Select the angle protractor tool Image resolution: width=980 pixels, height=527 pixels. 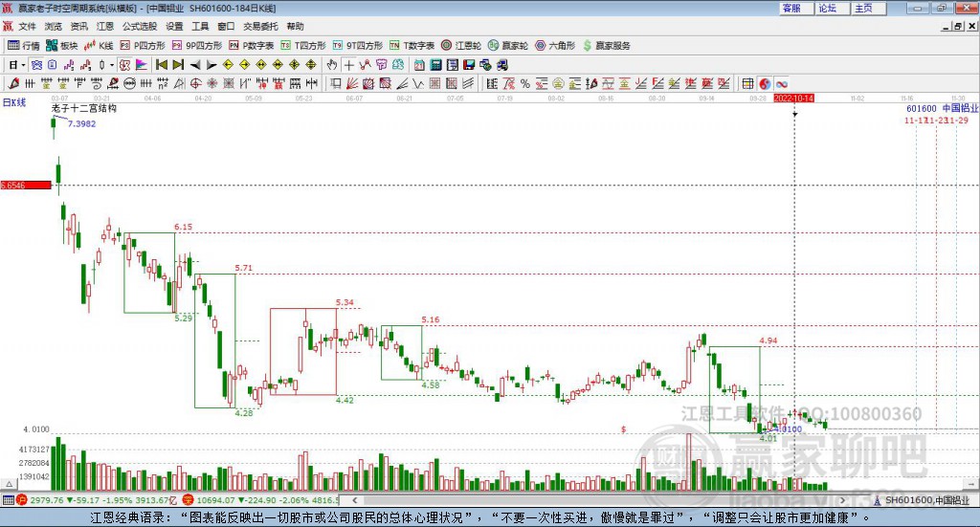[179, 83]
